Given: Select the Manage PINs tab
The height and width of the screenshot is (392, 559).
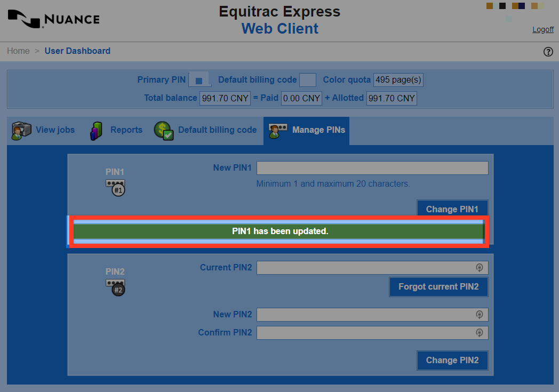Looking at the screenshot, I should (x=307, y=131).
